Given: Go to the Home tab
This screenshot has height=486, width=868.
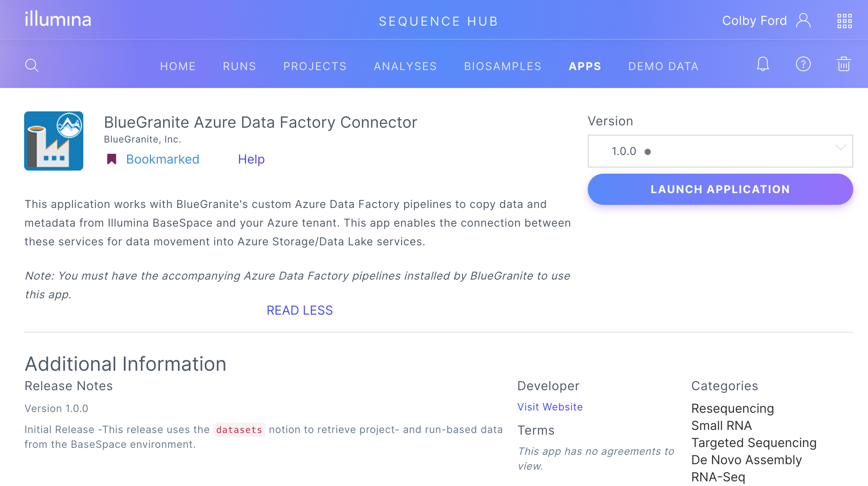Looking at the screenshot, I should (178, 66).
